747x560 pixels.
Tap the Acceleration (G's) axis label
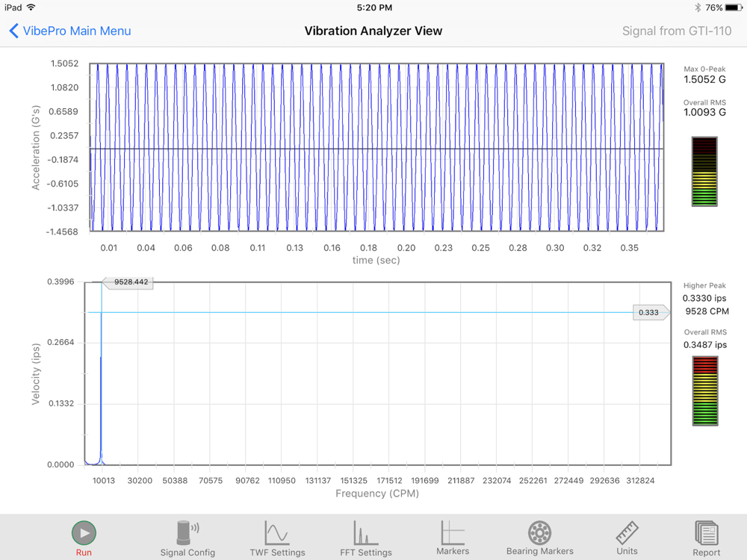click(x=36, y=148)
